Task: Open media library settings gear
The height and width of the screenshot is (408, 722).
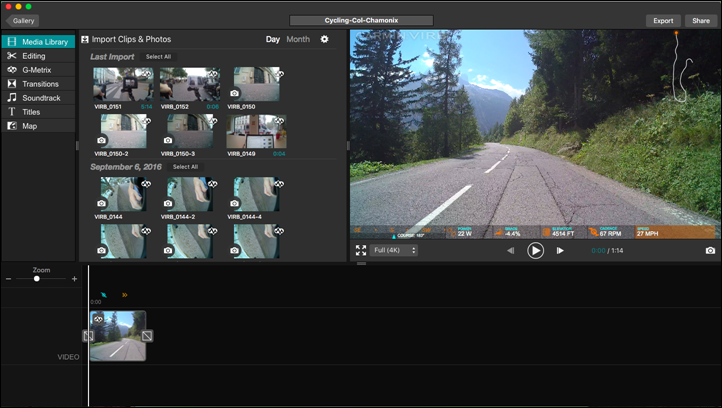Action: [x=324, y=39]
